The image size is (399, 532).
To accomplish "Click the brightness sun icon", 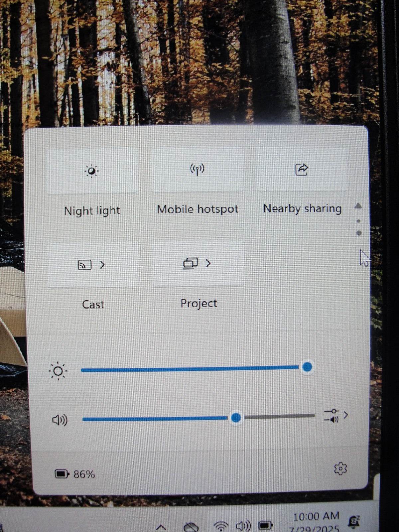I will coord(58,371).
